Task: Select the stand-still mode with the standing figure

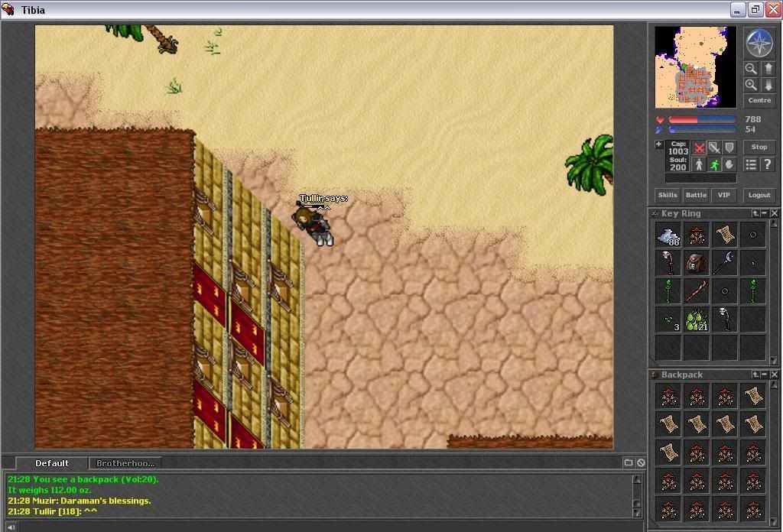Action: [699, 164]
